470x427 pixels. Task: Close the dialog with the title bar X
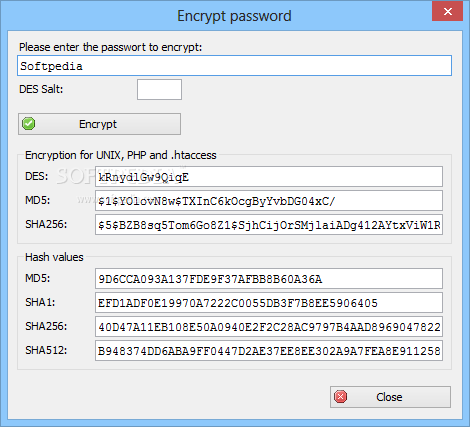pos(448,11)
